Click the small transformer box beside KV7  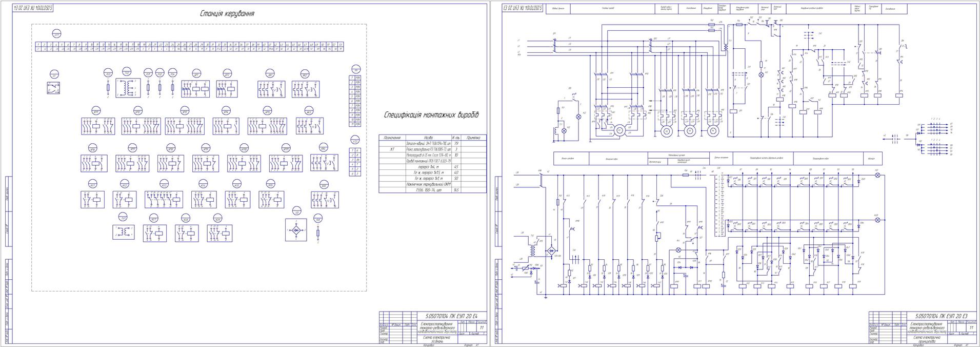[123, 232]
